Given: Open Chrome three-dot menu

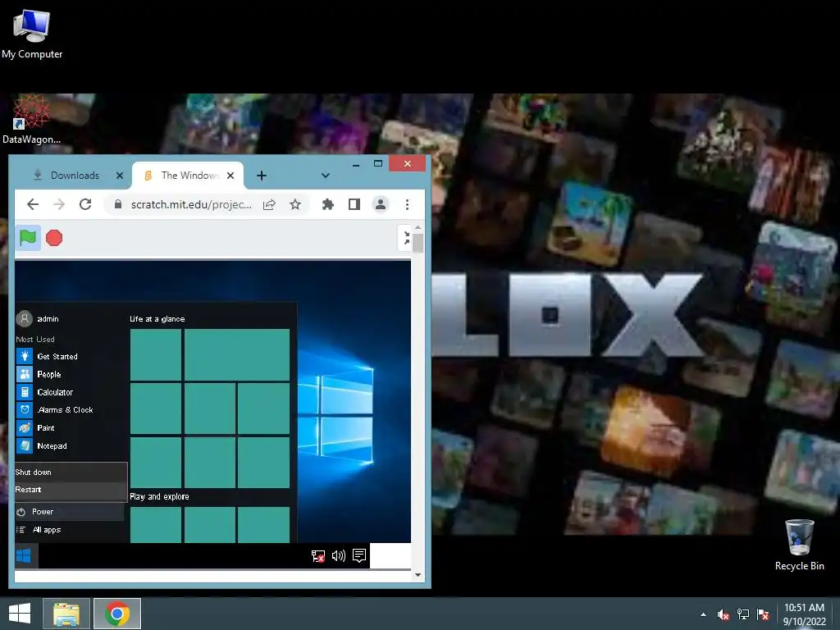Looking at the screenshot, I should 407,204.
